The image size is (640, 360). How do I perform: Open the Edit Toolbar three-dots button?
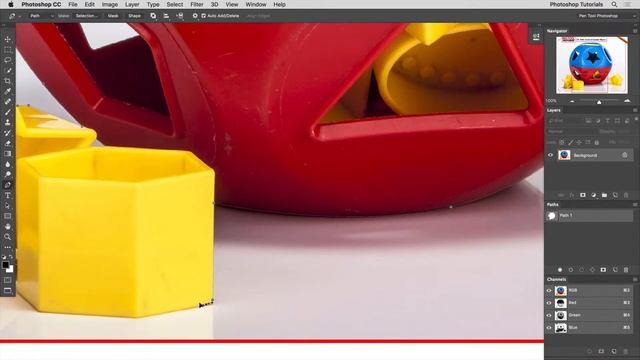[x=7, y=247]
